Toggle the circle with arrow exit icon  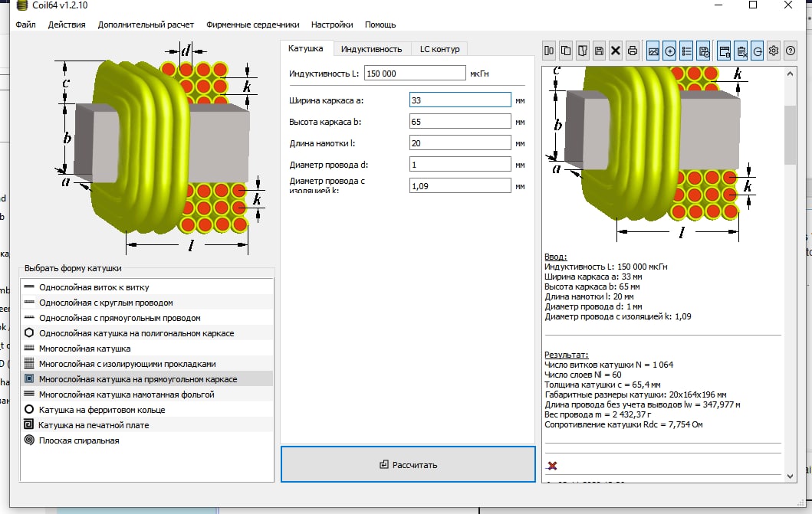[757, 51]
